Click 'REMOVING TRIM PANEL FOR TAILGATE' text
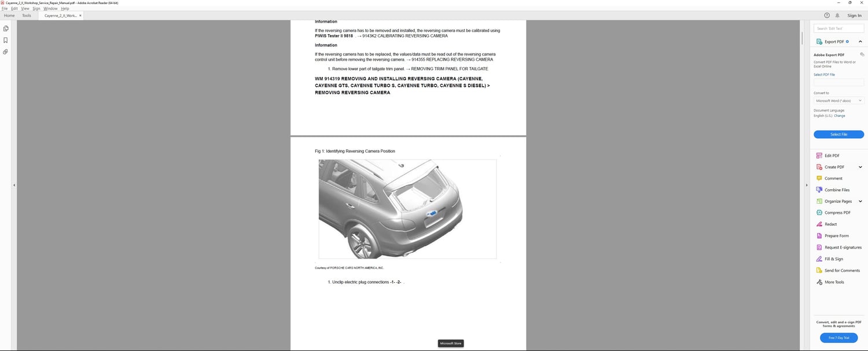Image resolution: width=868 pixels, height=351 pixels. pyautogui.click(x=450, y=69)
